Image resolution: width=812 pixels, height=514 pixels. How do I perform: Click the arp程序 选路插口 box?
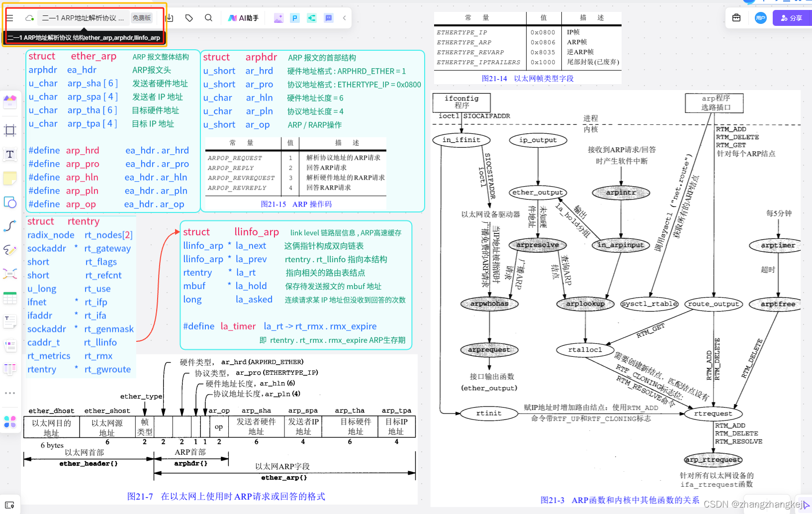pyautogui.click(x=715, y=103)
